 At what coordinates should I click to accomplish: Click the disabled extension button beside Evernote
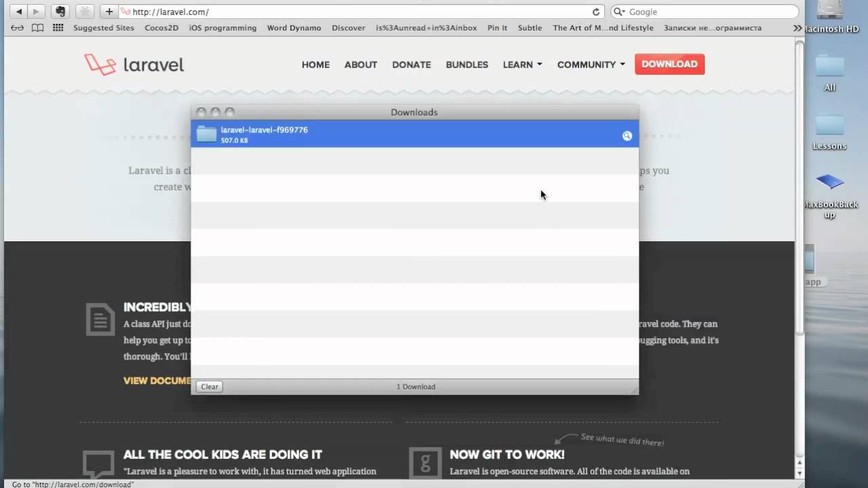tap(84, 12)
